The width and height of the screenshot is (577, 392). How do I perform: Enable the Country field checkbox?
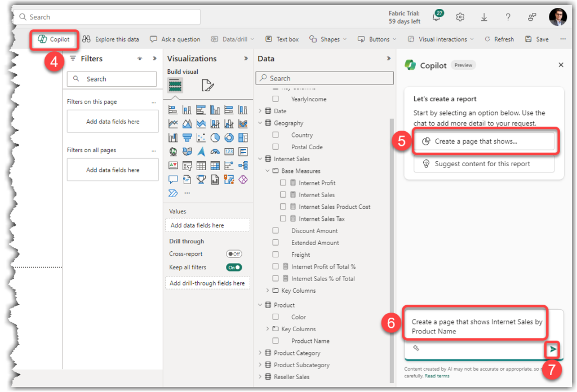[x=276, y=135]
